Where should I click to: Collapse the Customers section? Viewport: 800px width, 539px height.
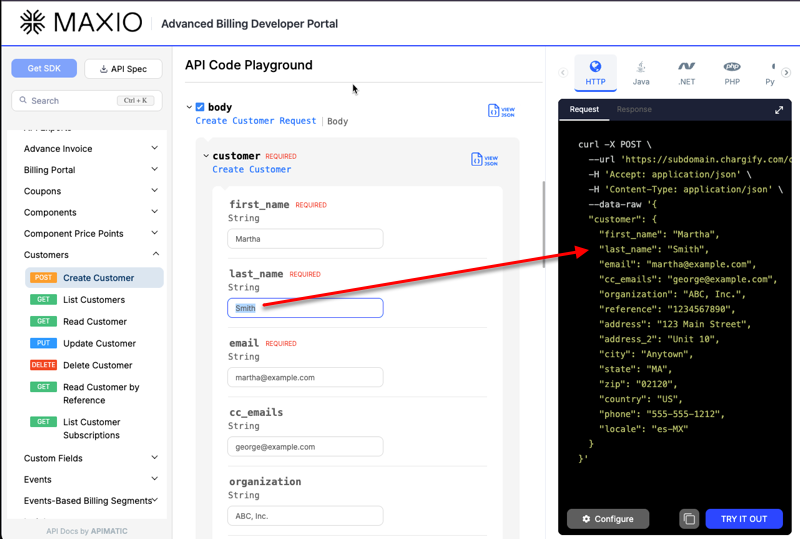[91, 255]
